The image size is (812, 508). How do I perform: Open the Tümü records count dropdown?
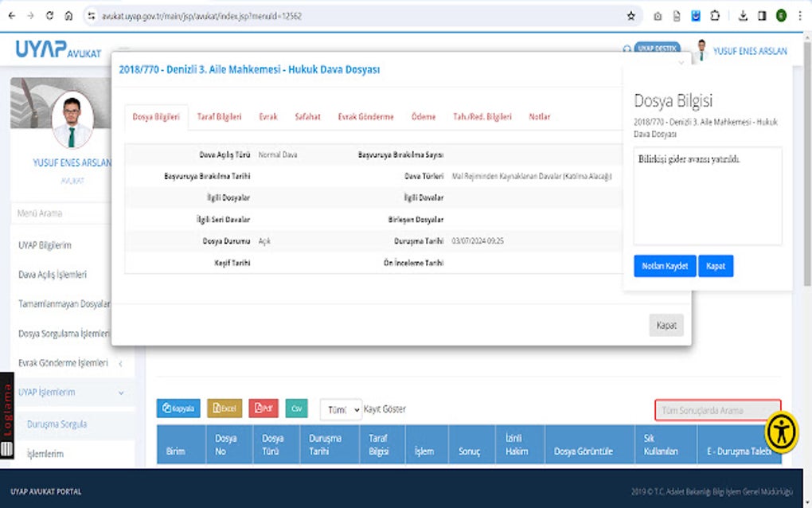[x=340, y=408]
